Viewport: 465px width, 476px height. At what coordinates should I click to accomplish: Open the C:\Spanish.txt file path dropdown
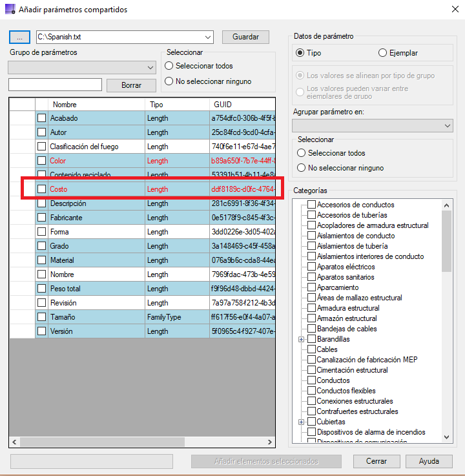pos(207,37)
